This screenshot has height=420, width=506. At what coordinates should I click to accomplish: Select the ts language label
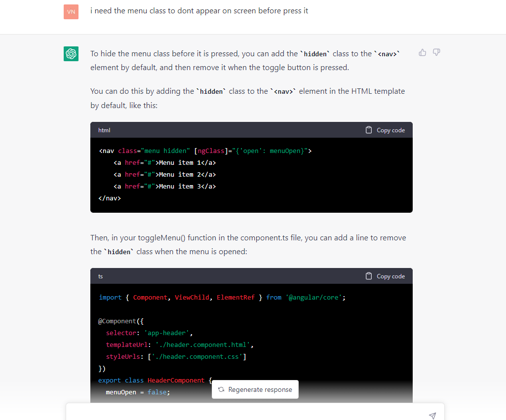click(x=100, y=276)
